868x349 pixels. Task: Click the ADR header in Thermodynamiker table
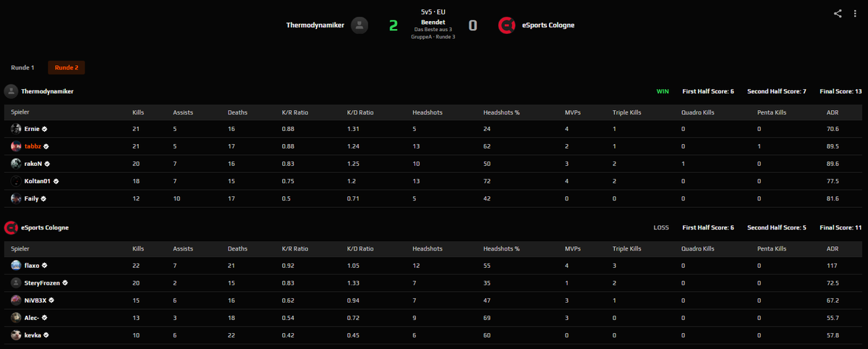pyautogui.click(x=832, y=112)
